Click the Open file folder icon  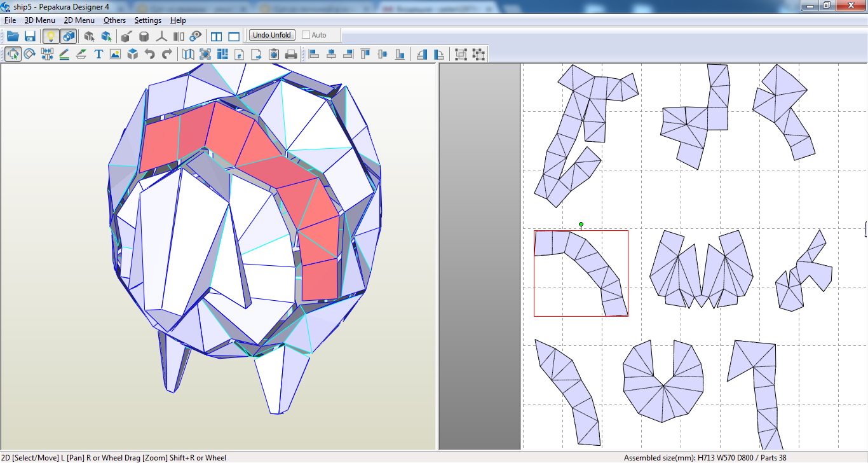(x=13, y=36)
